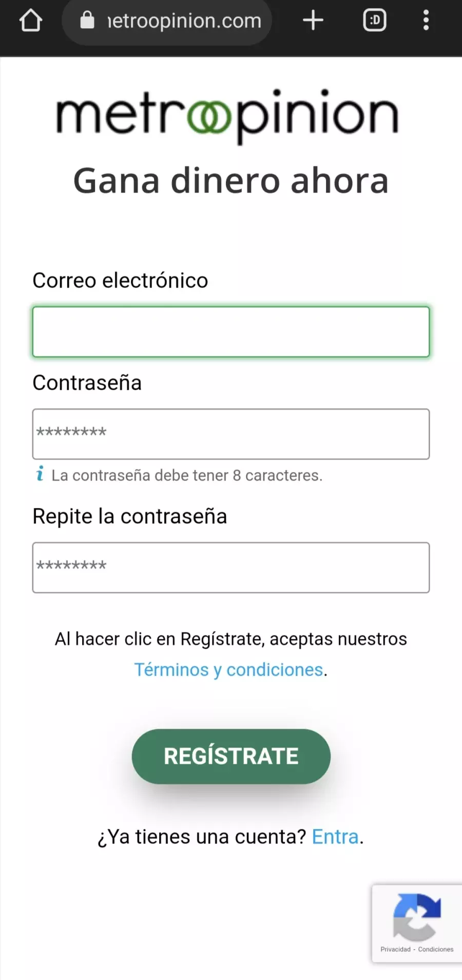Follow the Entra login link
The width and height of the screenshot is (462, 980).
tap(335, 837)
